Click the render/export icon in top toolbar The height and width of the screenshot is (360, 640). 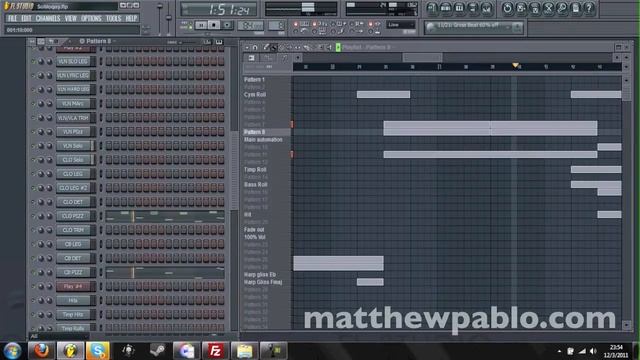(535, 8)
